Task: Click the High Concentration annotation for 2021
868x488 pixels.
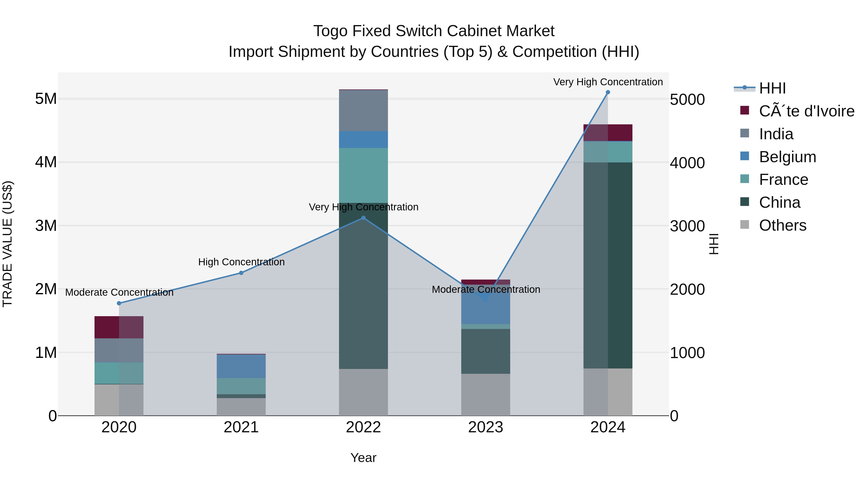Action: [241, 262]
